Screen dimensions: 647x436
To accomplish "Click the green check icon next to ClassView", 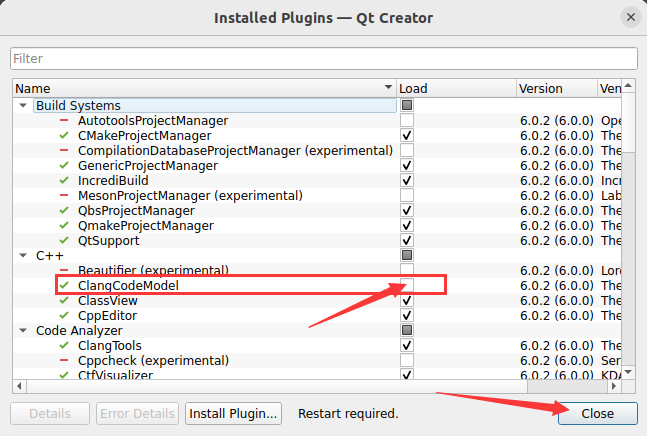I will click(64, 300).
